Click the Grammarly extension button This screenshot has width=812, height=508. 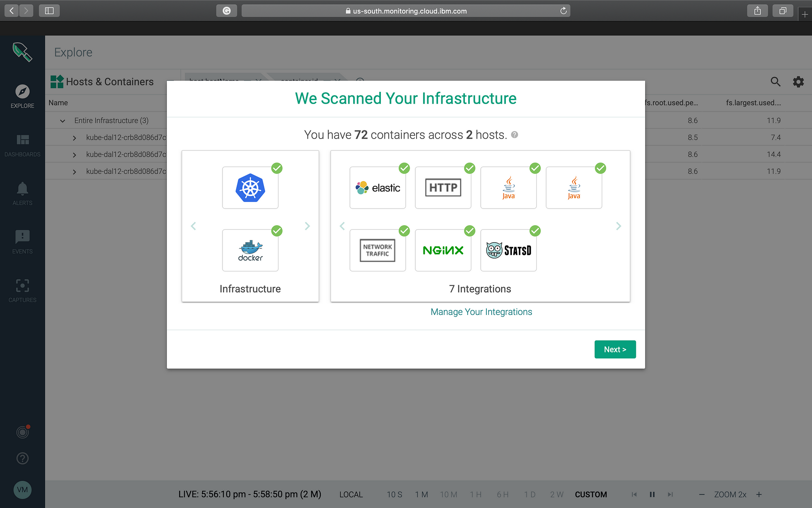[x=227, y=11]
